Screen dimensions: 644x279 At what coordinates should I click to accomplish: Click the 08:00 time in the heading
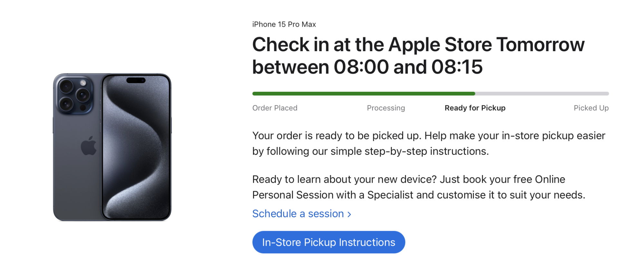pyautogui.click(x=361, y=67)
